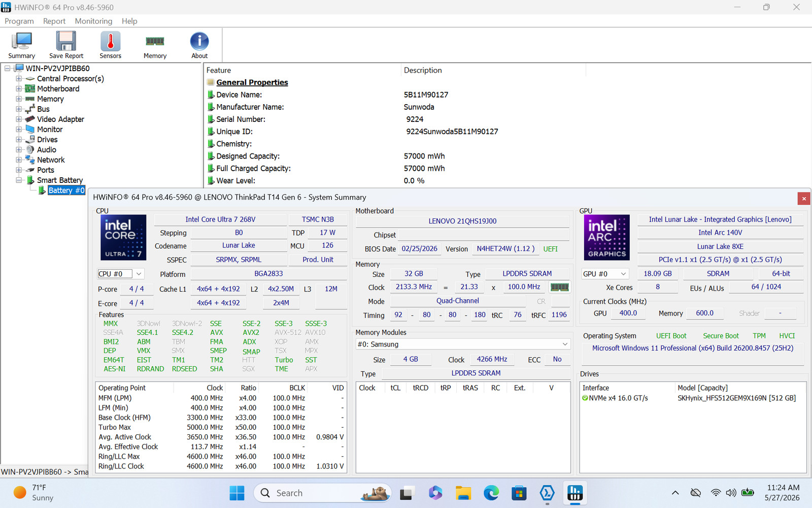Open the weather widget showing 71°F Sunny
The image size is (812, 508).
(33, 493)
